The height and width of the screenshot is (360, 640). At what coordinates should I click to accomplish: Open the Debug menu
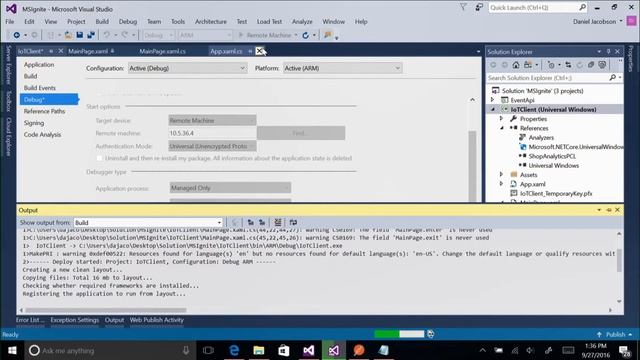coord(128,22)
